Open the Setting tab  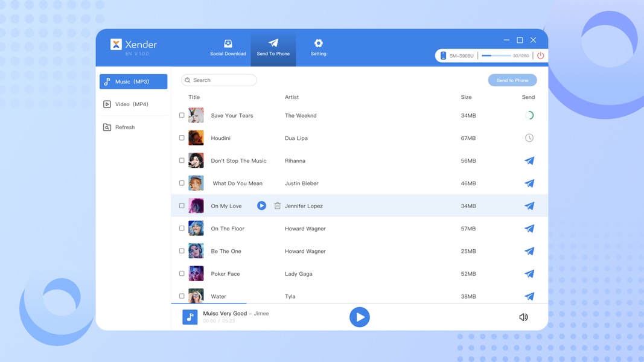click(318, 48)
